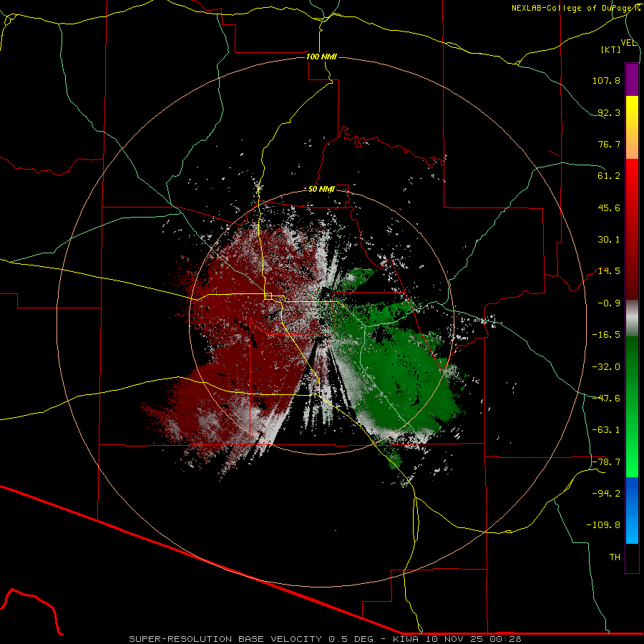Click the -0.9 velocity scale value
The image size is (644, 644).
[x=609, y=303]
